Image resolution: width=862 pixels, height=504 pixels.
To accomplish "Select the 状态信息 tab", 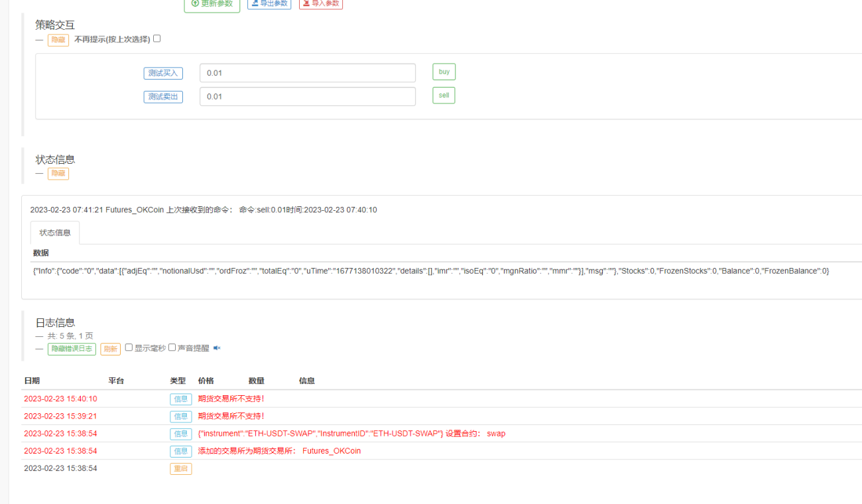I will [55, 233].
